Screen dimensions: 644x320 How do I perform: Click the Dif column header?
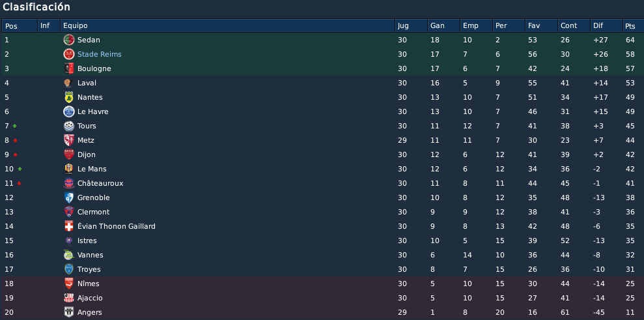tap(606, 25)
